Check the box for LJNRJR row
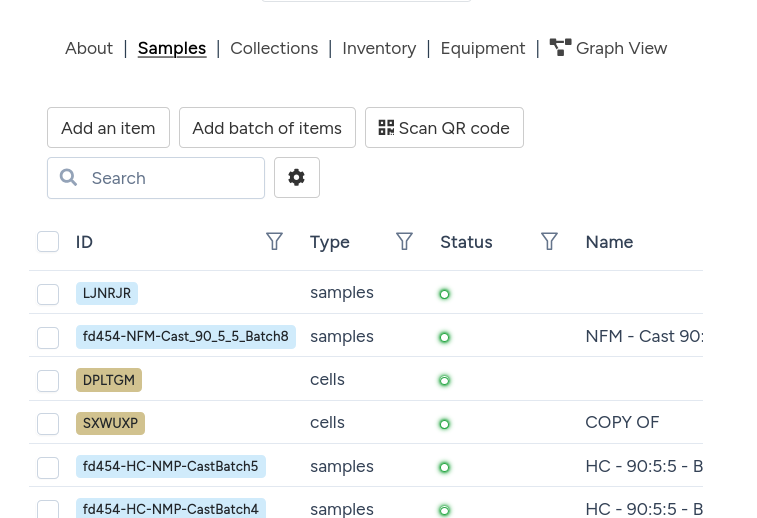Viewport: 757px width, 518px height. coord(48,294)
